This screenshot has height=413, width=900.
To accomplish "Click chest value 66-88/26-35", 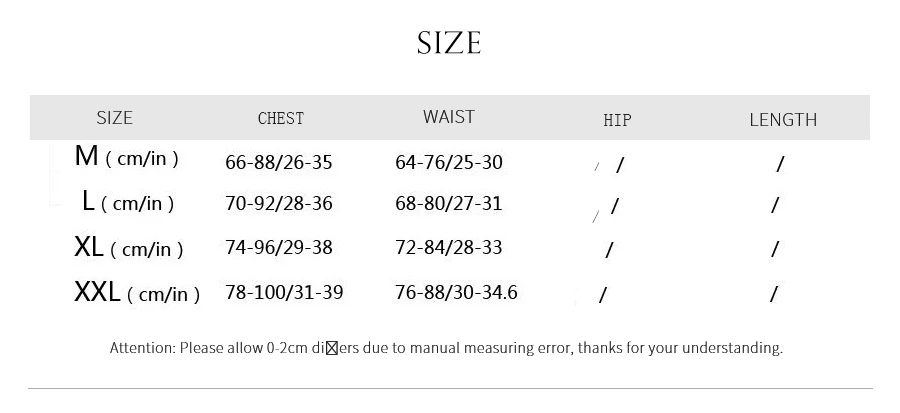I will pyautogui.click(x=279, y=162).
